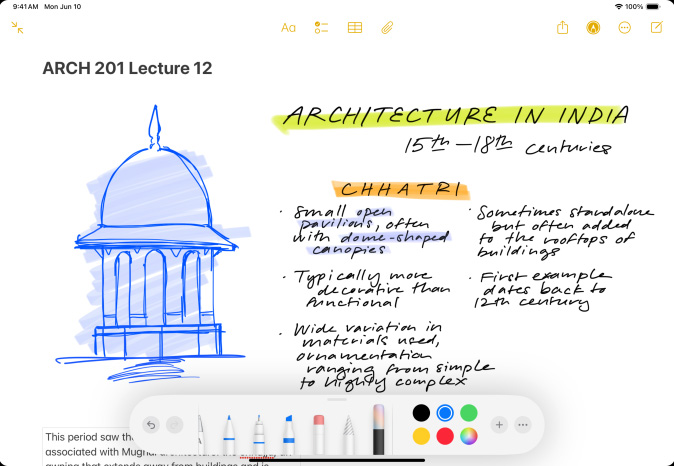Choose the blue highlighter marker tool
The width and height of the screenshot is (674, 466).
(288, 430)
